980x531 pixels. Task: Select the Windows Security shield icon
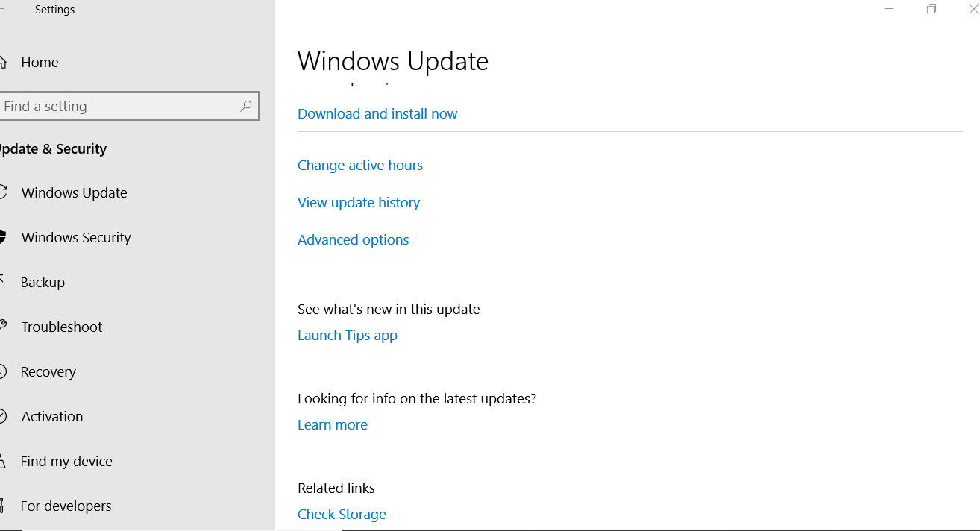point(3,236)
